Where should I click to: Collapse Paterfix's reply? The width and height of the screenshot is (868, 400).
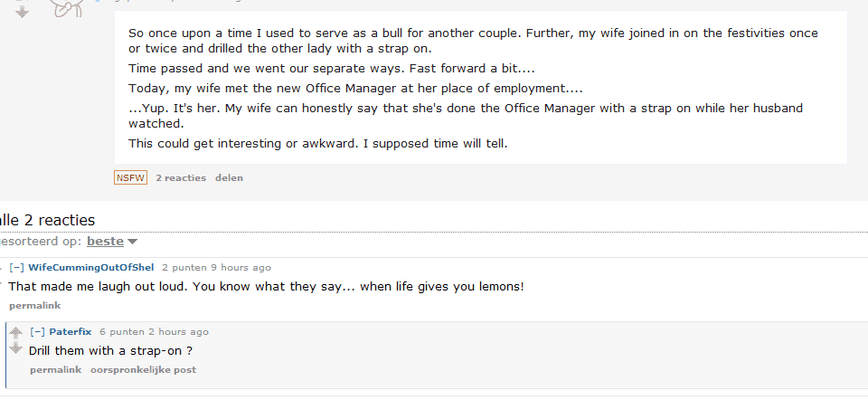pyautogui.click(x=37, y=332)
